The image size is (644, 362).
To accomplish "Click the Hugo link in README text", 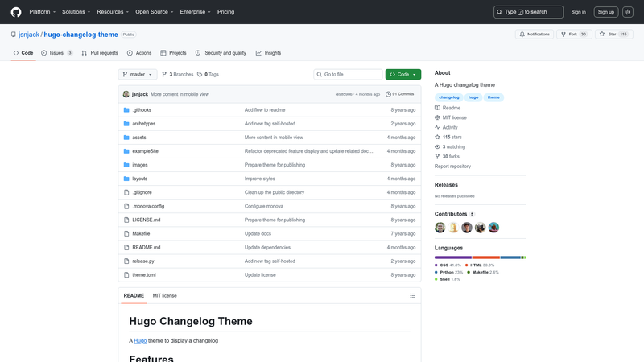I will pos(140,340).
